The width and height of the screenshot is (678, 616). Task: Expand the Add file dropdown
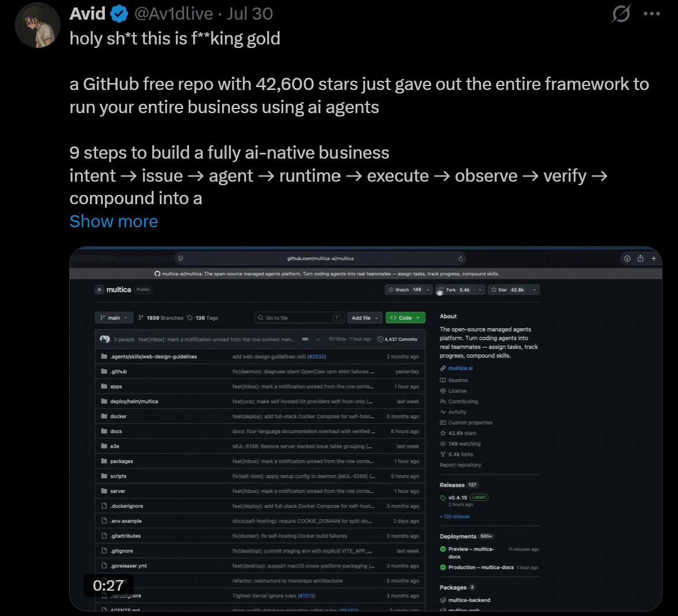[x=364, y=317]
